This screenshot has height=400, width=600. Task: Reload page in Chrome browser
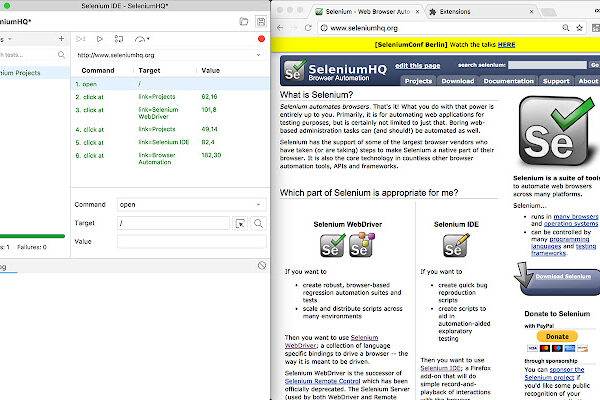coord(308,28)
